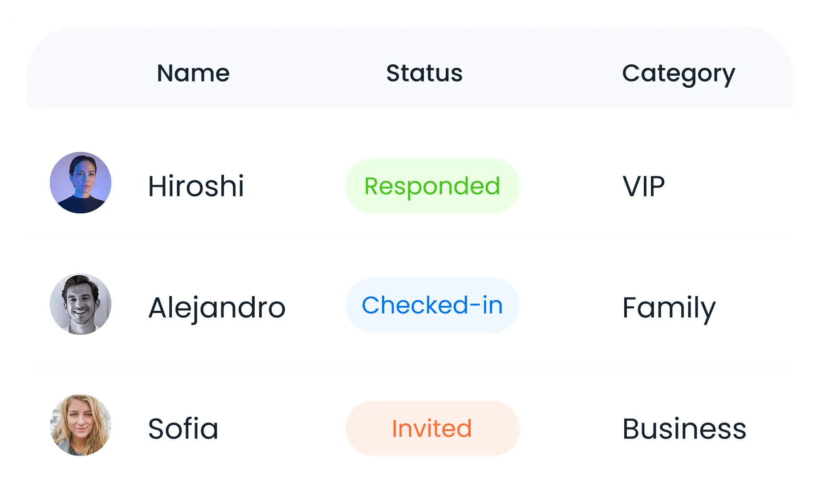Sort by the Status column header
The height and width of the screenshot is (504, 817).
pos(424,73)
